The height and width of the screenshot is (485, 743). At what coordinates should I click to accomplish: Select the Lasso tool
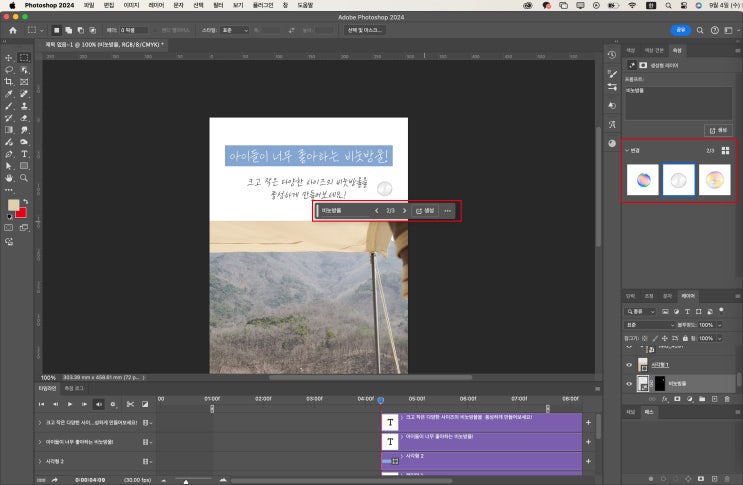pyautogui.click(x=10, y=70)
